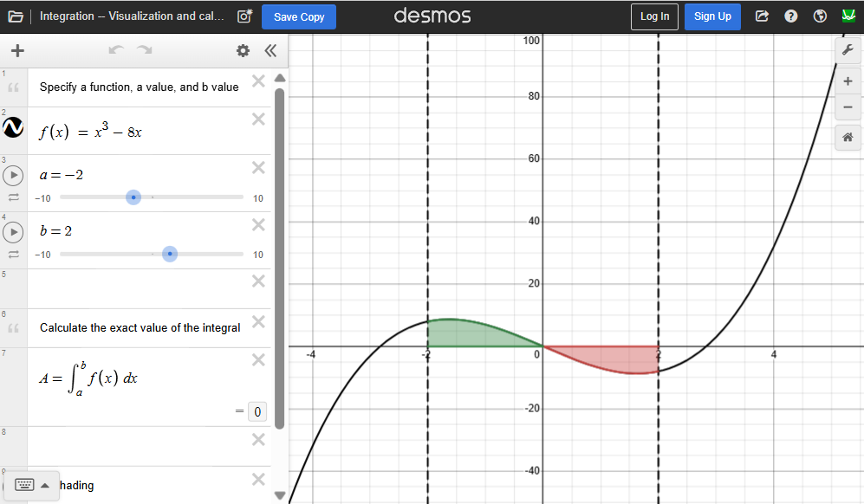Show the on-screen keypad keyboard button
Image resolution: width=864 pixels, height=504 pixels.
coord(24,485)
